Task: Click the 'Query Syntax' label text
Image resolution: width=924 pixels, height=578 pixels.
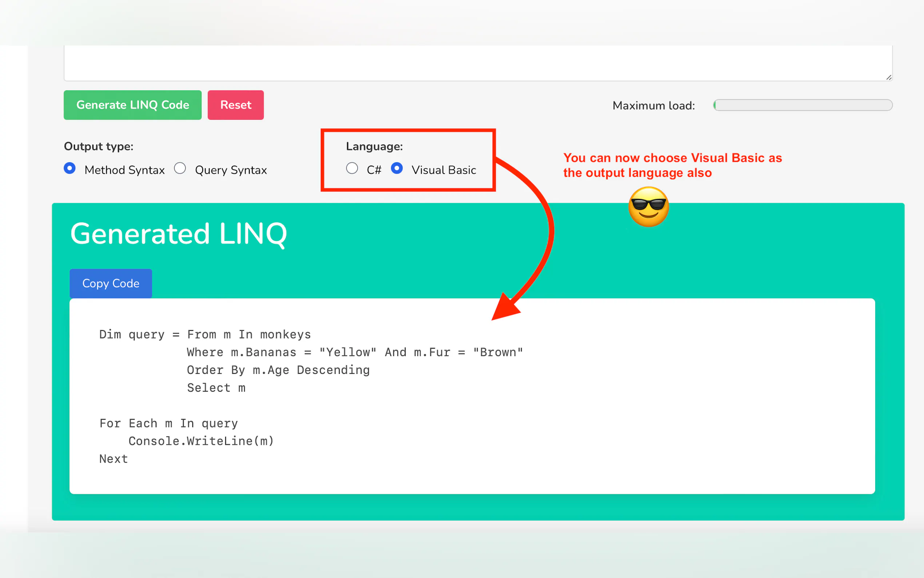Action: click(x=231, y=170)
